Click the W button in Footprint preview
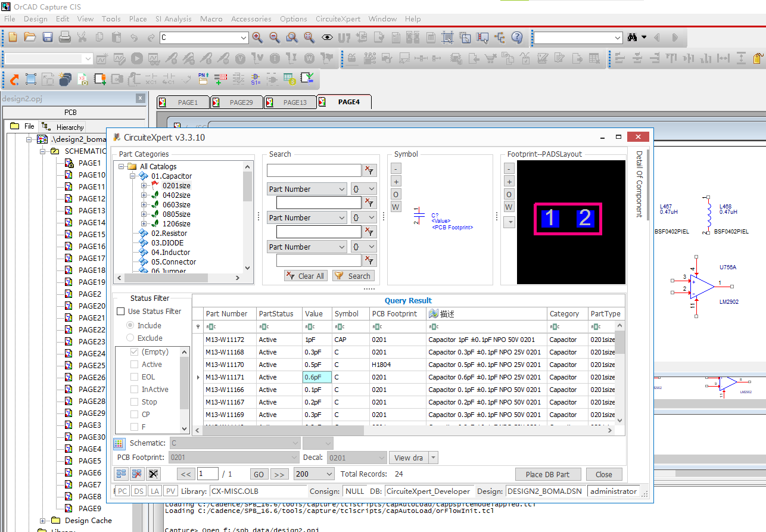The height and width of the screenshot is (532, 766). 509,207
